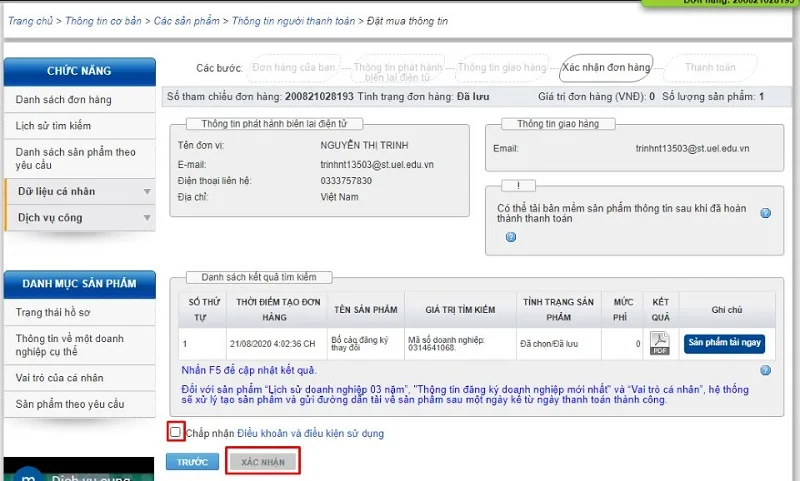Viewport: 800px width, 481px height.
Task: Click order time 21/08/2020 4:02:36 CH
Action: pos(272,344)
